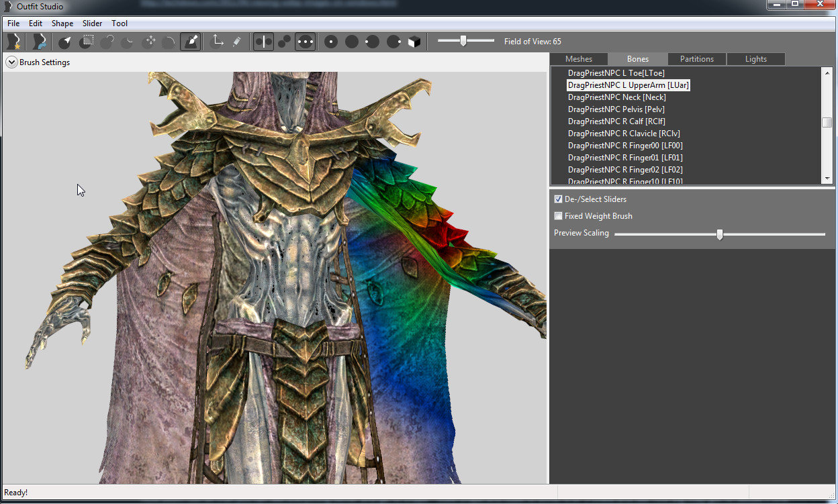Switch to right view sphere icon

click(393, 42)
